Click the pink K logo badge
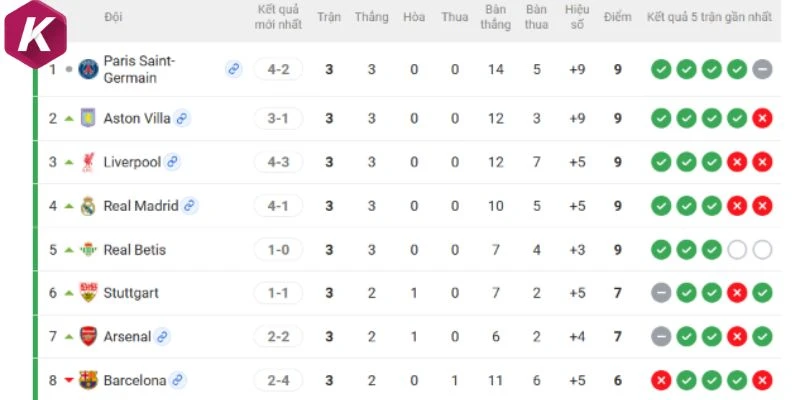 35,34
